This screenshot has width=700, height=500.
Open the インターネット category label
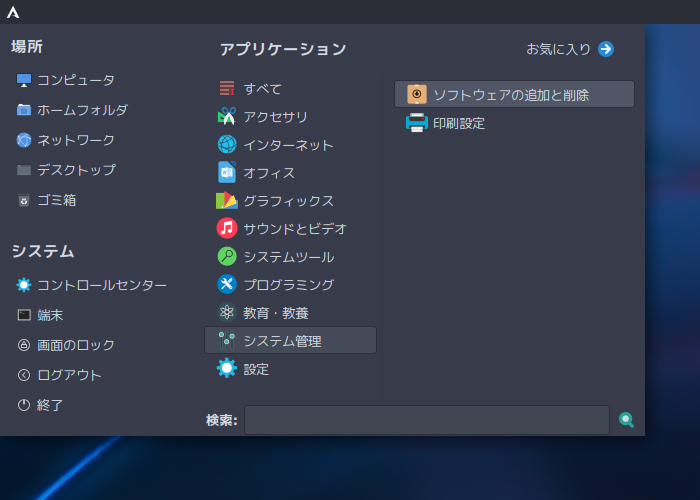click(288, 145)
